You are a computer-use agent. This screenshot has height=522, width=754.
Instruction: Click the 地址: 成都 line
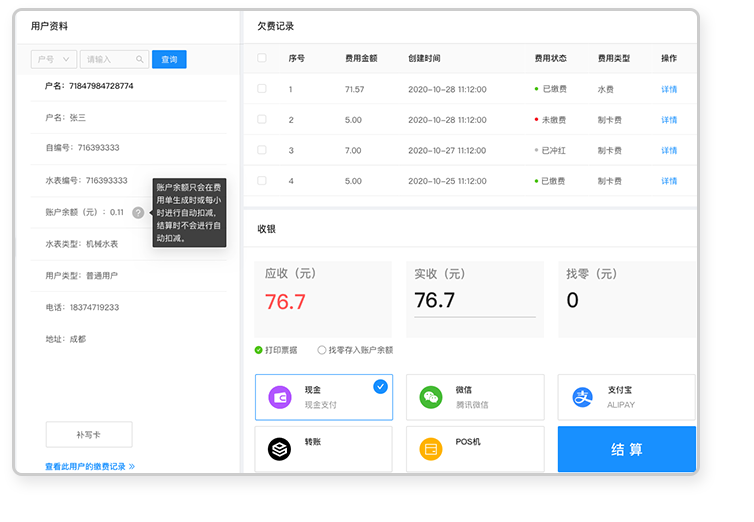point(65,339)
